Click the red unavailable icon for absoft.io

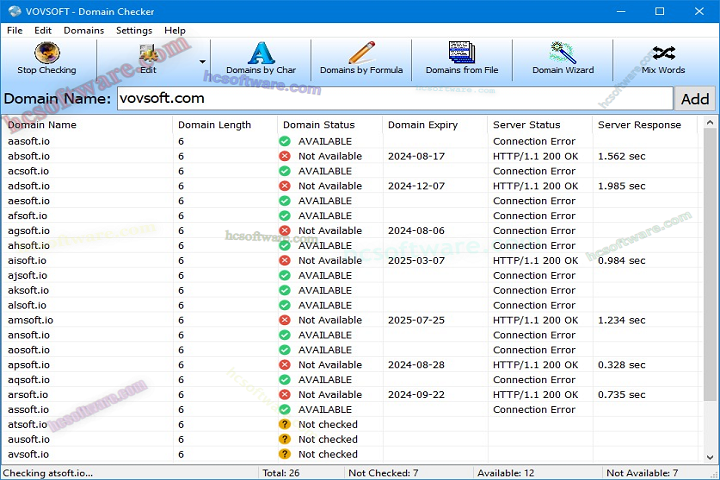pyautogui.click(x=285, y=156)
